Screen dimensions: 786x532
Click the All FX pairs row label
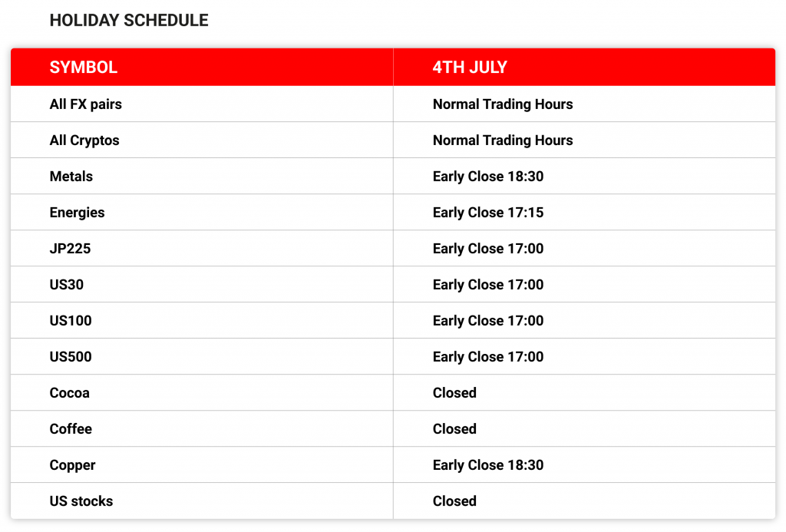pyautogui.click(x=86, y=104)
